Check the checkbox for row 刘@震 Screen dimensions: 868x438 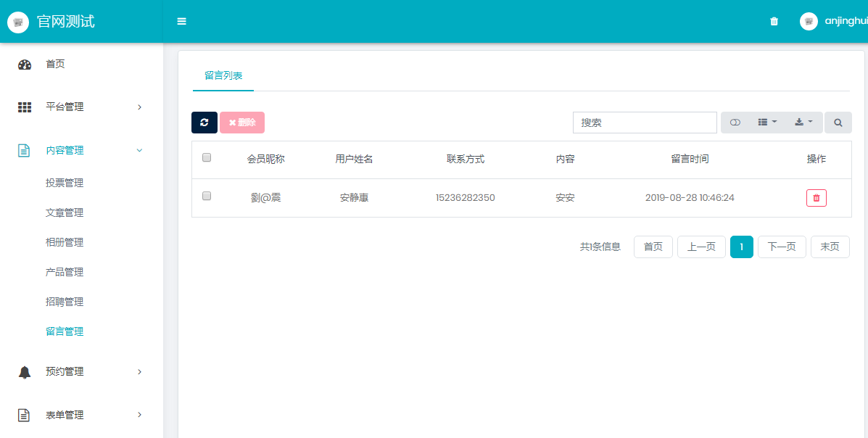[207, 196]
